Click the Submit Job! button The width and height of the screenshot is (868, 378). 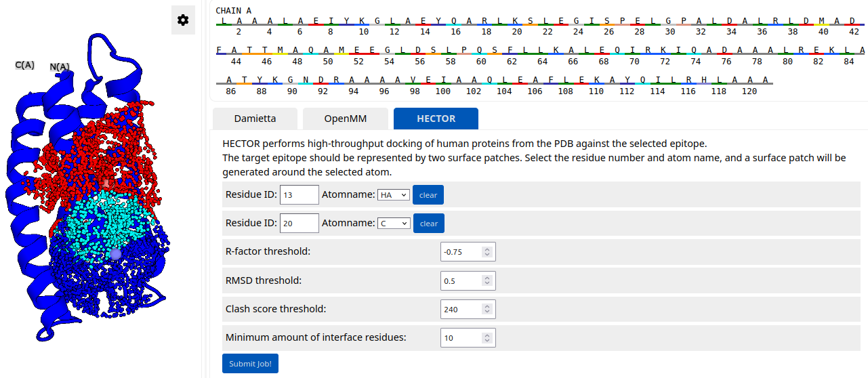pyautogui.click(x=250, y=364)
